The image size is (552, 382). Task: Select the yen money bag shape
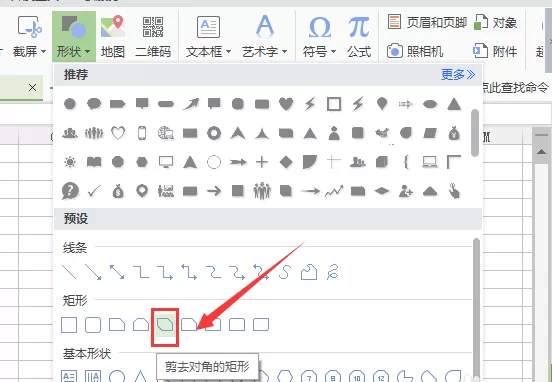(454, 133)
